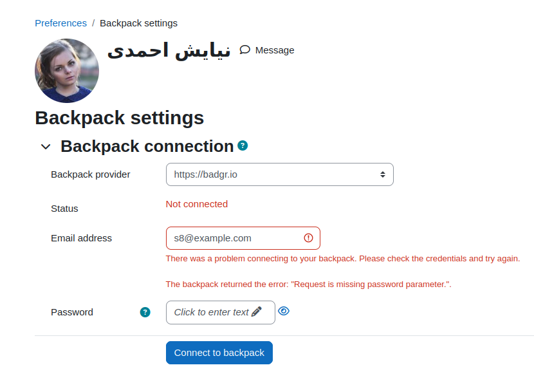The width and height of the screenshot is (534, 392).
Task: Click the user's name heading
Action: 169,50
